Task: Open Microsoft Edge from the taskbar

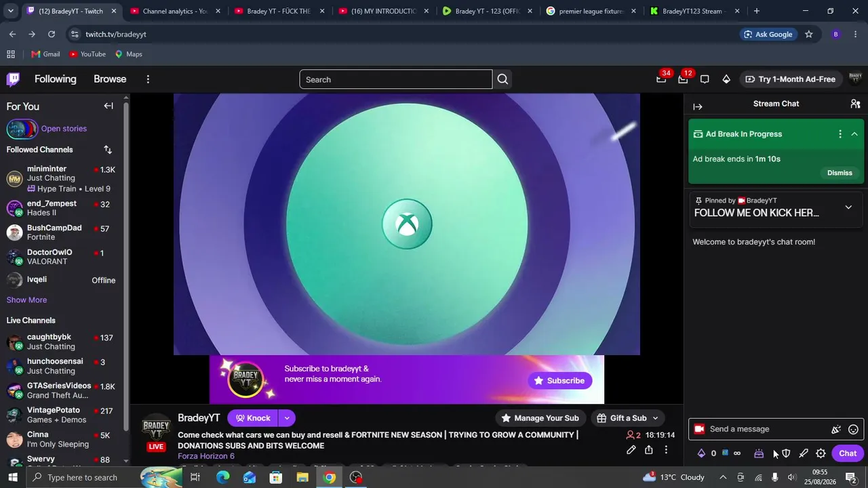Action: tap(223, 478)
